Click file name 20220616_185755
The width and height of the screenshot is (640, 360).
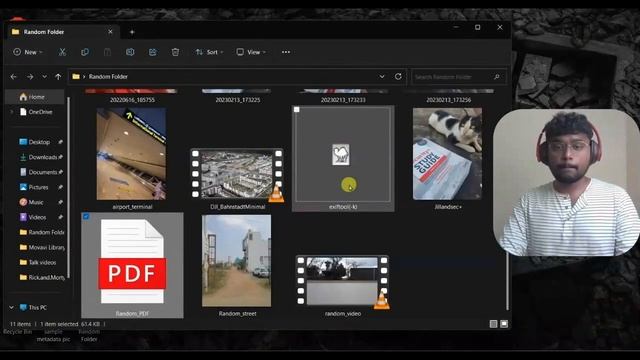click(132, 100)
